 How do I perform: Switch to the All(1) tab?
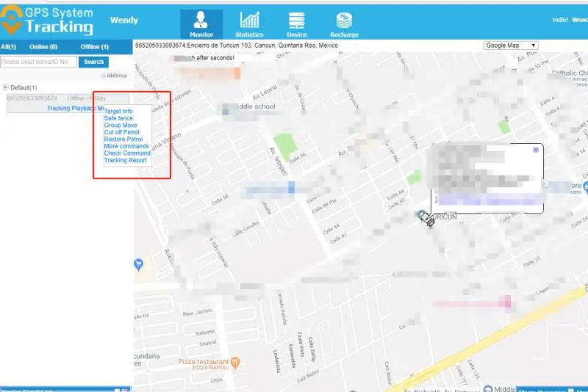9,47
